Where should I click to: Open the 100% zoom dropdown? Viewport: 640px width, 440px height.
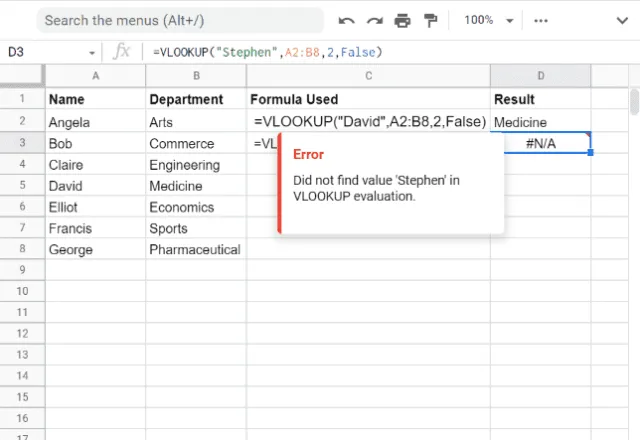tap(489, 20)
